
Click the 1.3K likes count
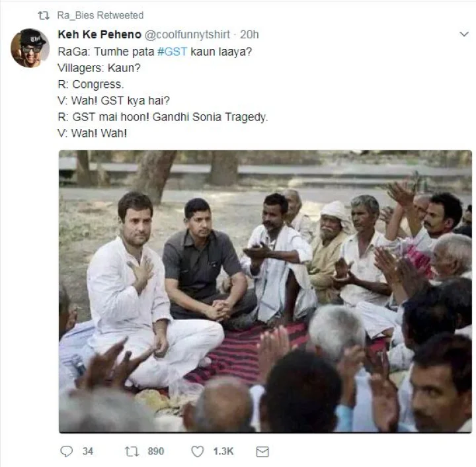(223, 452)
